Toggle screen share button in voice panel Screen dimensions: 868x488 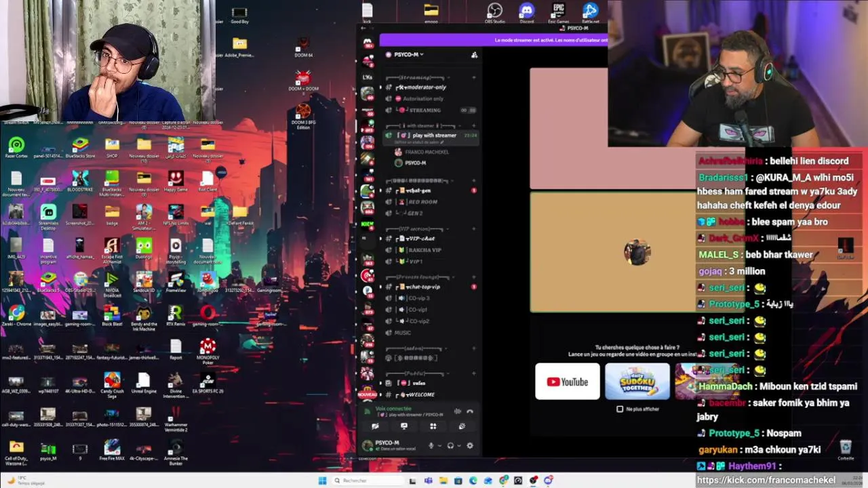click(404, 426)
